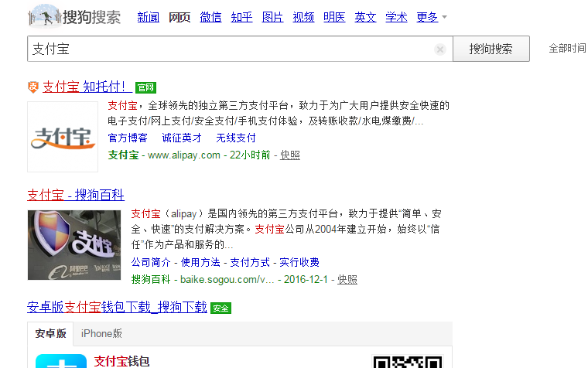Click the QR code image
This screenshot has width=588, height=368.
[x=408, y=361]
